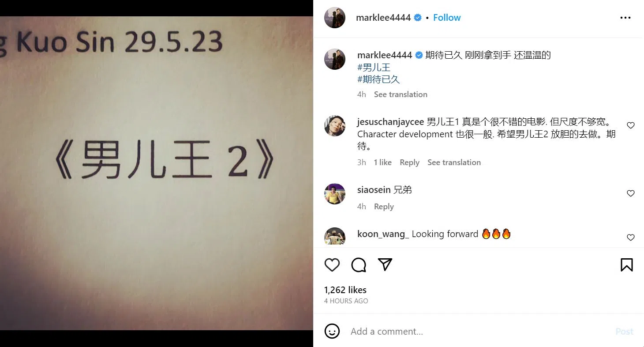Like koon_wang_'s comment heart
Screen dimensions: 644x347
(631, 238)
